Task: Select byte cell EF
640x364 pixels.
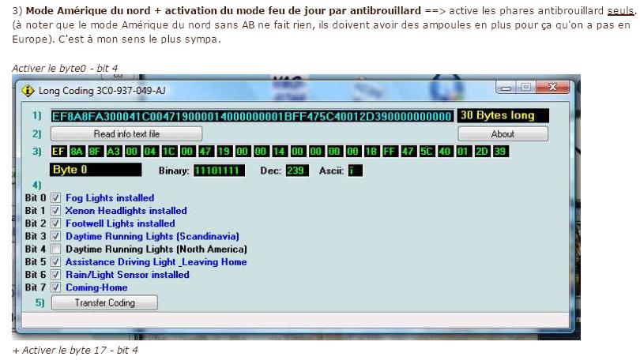Action: point(58,152)
